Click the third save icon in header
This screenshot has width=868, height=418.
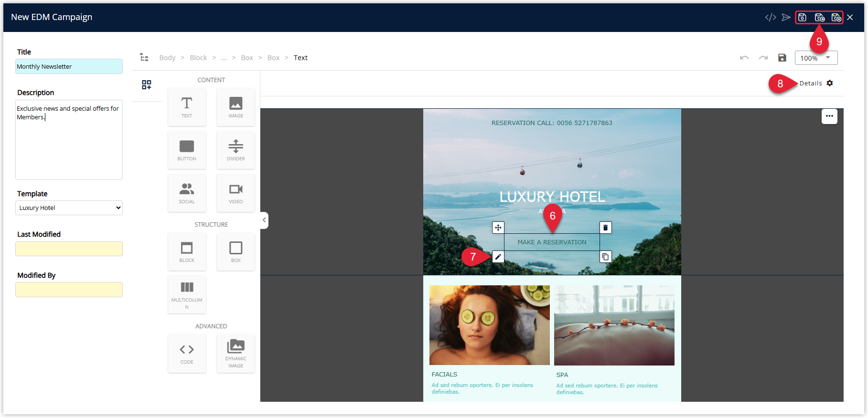tap(836, 18)
